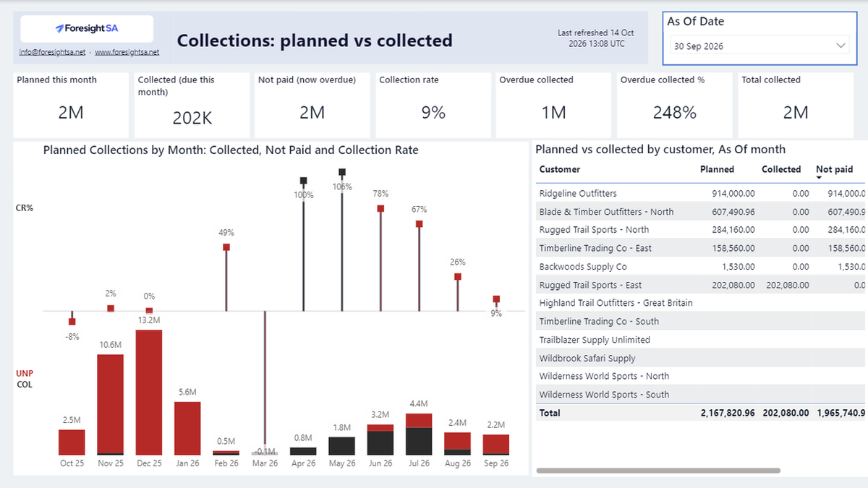Image resolution: width=868 pixels, height=488 pixels.
Task: Select Timberline Trading Co - East customer
Action: 595,248
